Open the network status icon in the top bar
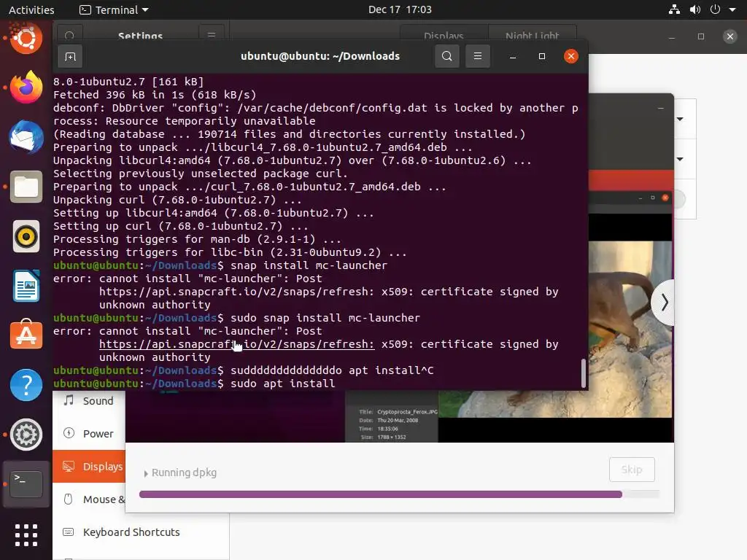 (x=674, y=9)
